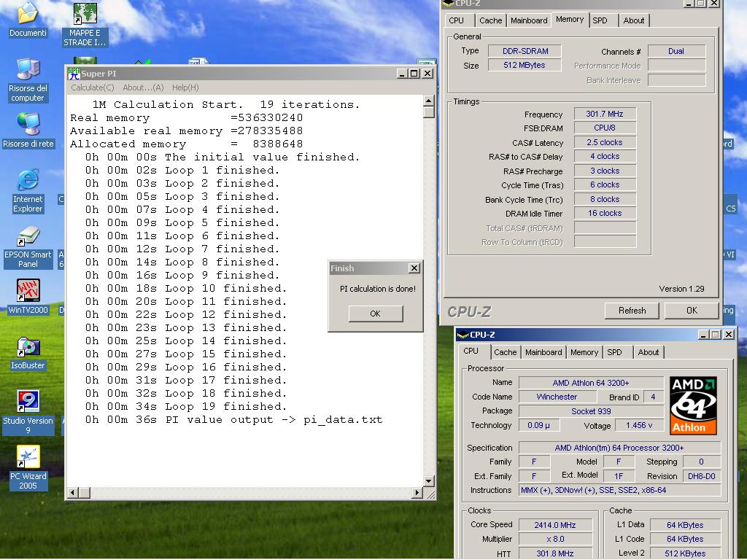Click title bar icon of CPU-Z processor window

tap(462, 335)
